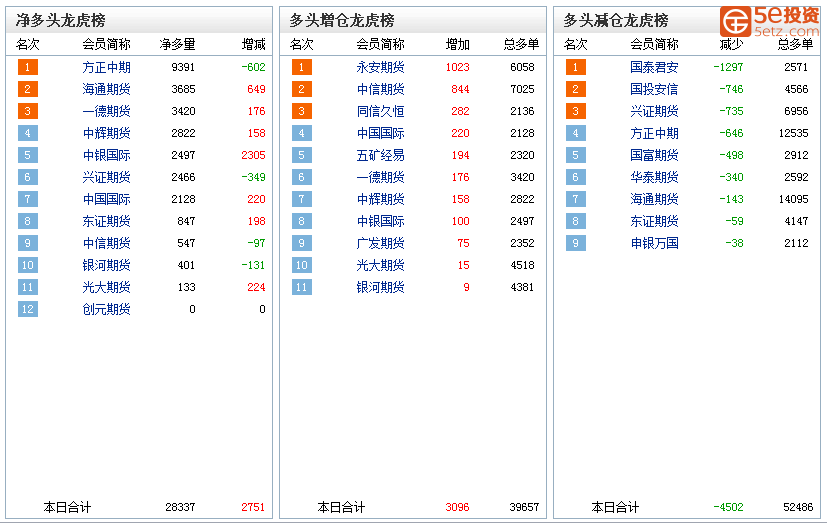Open 中银国际 in the 净多头龙虎榜 list
This screenshot has height=523, width=827.
click(107, 155)
